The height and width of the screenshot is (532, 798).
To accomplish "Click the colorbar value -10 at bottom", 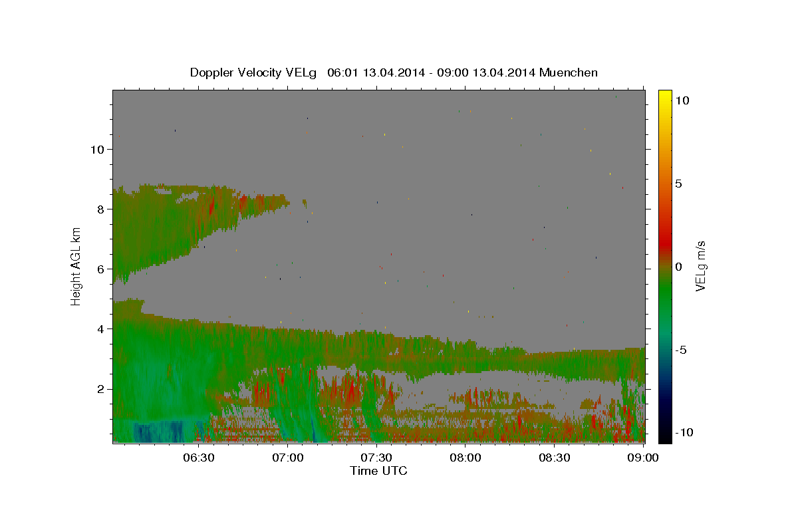I will (684, 432).
